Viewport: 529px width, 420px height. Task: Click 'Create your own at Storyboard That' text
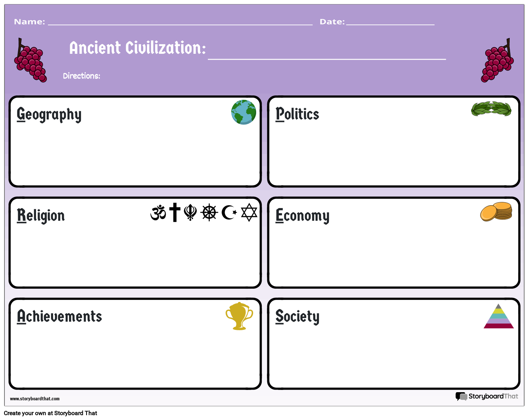coord(50,413)
